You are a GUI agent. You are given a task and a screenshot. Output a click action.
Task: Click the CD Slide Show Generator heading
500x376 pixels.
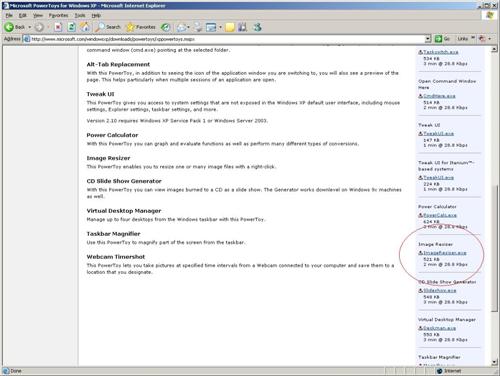pos(124,181)
